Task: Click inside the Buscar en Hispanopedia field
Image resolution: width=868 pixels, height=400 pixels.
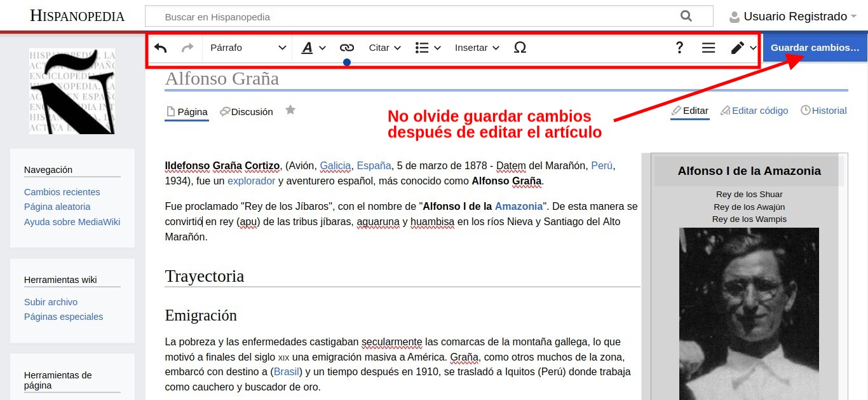Action: tap(381, 16)
